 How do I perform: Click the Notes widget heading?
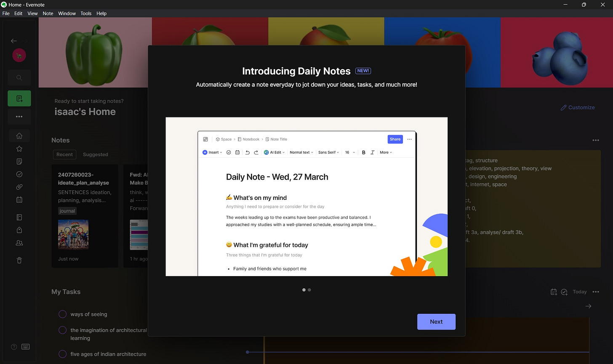click(61, 140)
